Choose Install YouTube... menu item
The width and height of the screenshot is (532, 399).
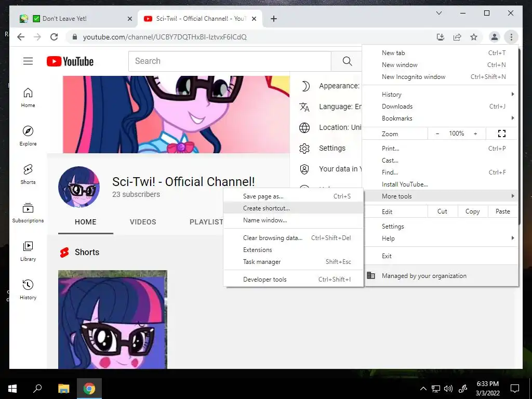440,184
